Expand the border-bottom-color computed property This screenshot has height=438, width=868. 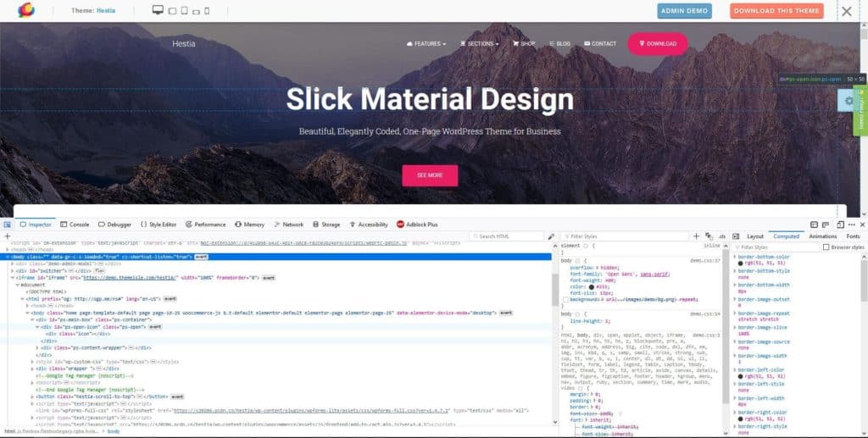[735, 258]
